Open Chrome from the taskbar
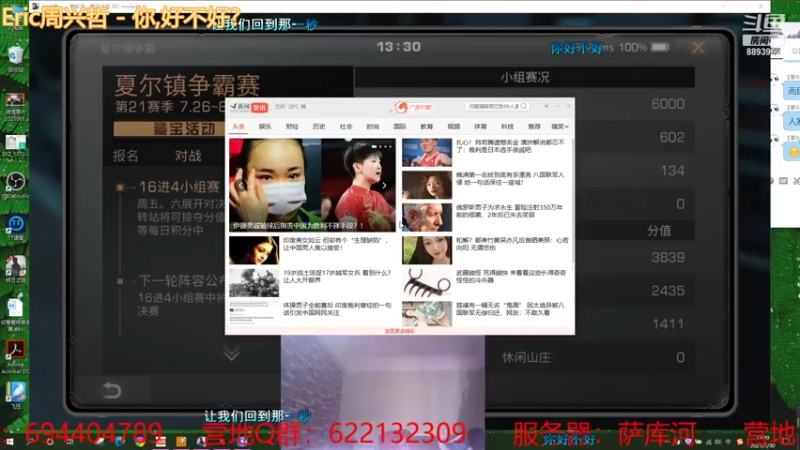 (139, 442)
